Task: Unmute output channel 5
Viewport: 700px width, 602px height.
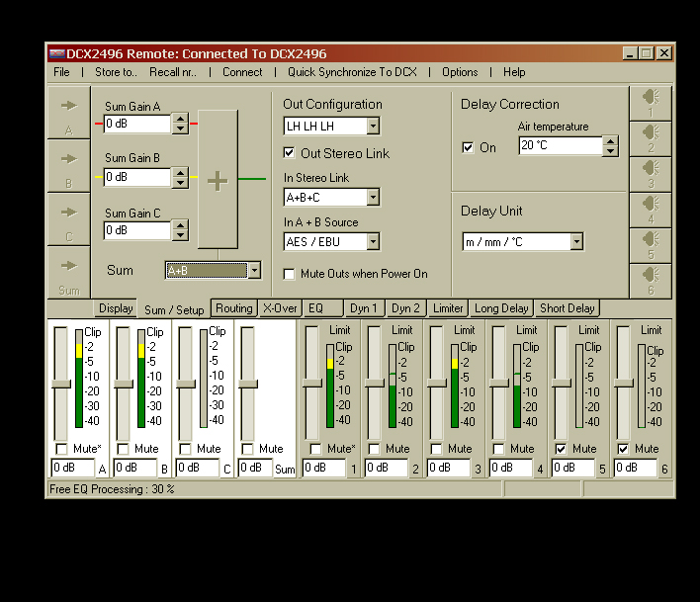Action: [561, 449]
